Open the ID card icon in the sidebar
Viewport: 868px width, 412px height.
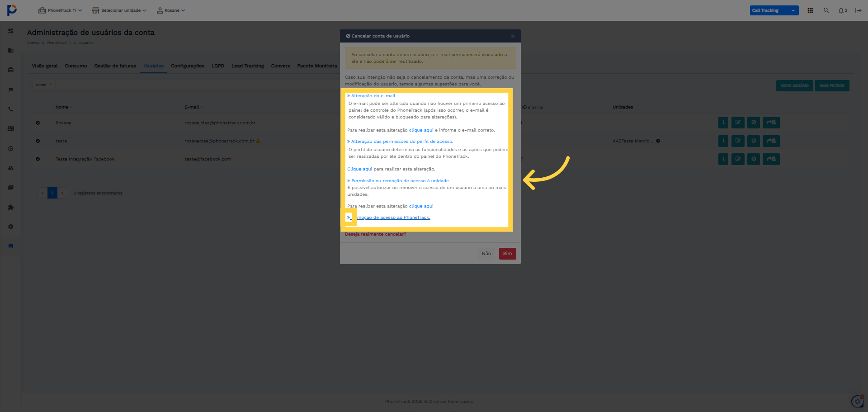pyautogui.click(x=11, y=129)
